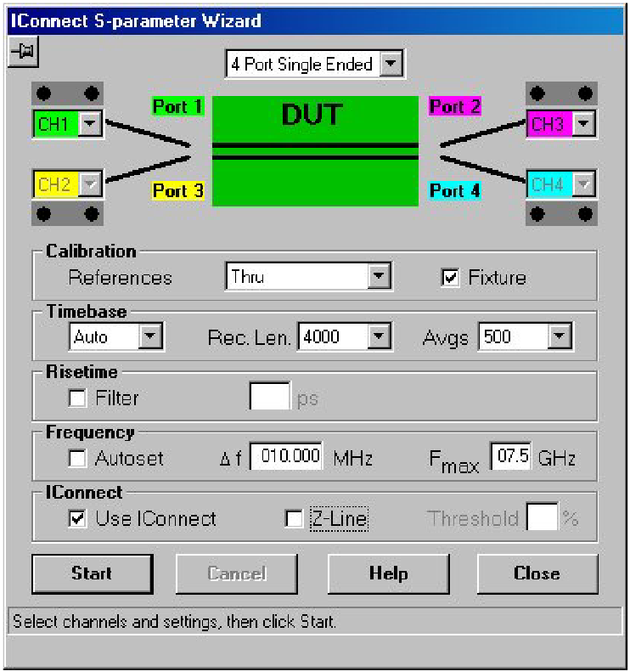Image resolution: width=630 pixels, height=672 pixels.
Task: Click the yellow Port 3 label
Action: coord(178,190)
